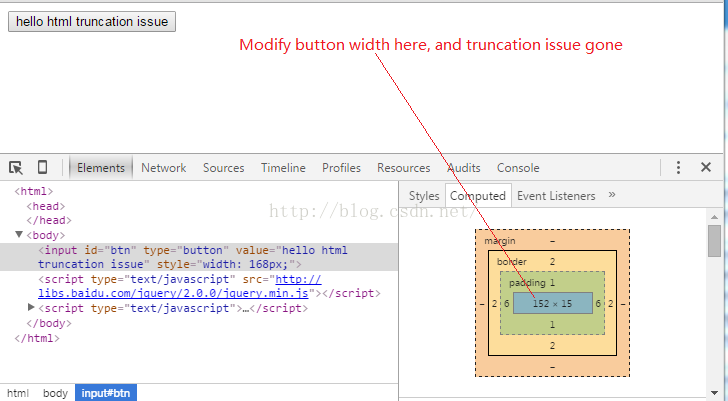Select the body breadcrumb
The width and height of the screenshot is (728, 401).
55,393
